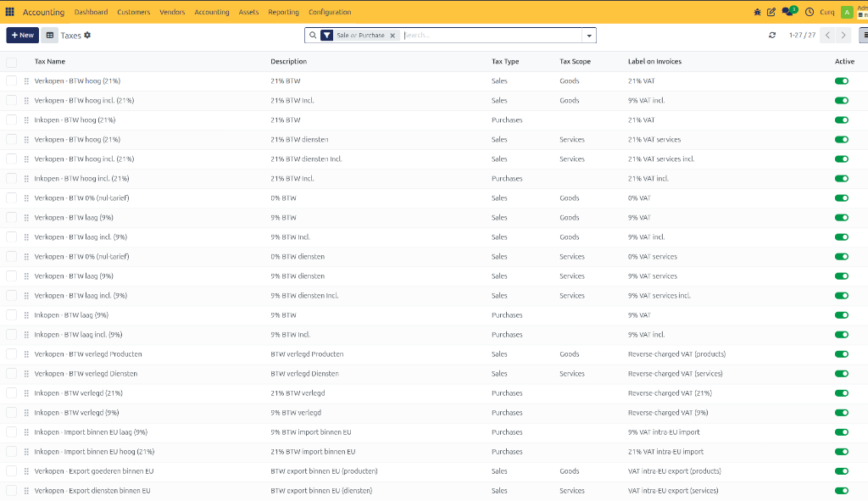Viewport: 868px width, 501px height.
Task: Click the '1-27 / 27' pager counter
Action: coord(802,35)
